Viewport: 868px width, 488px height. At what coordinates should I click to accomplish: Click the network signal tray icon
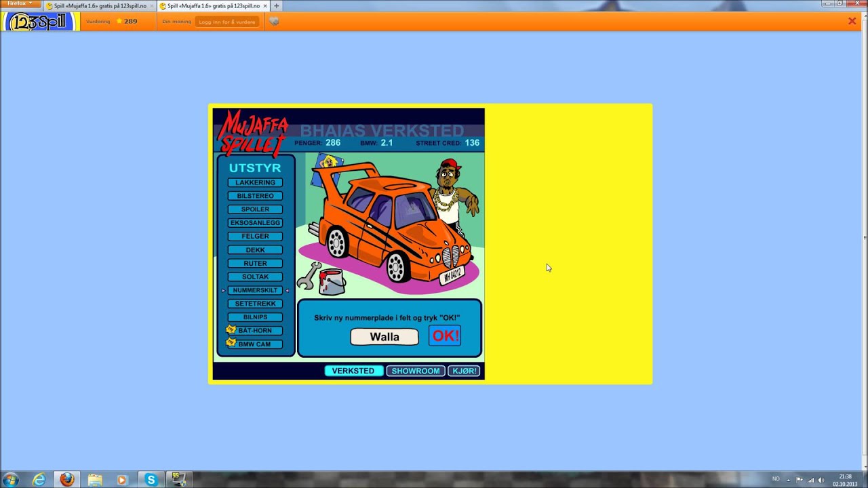tap(810, 480)
